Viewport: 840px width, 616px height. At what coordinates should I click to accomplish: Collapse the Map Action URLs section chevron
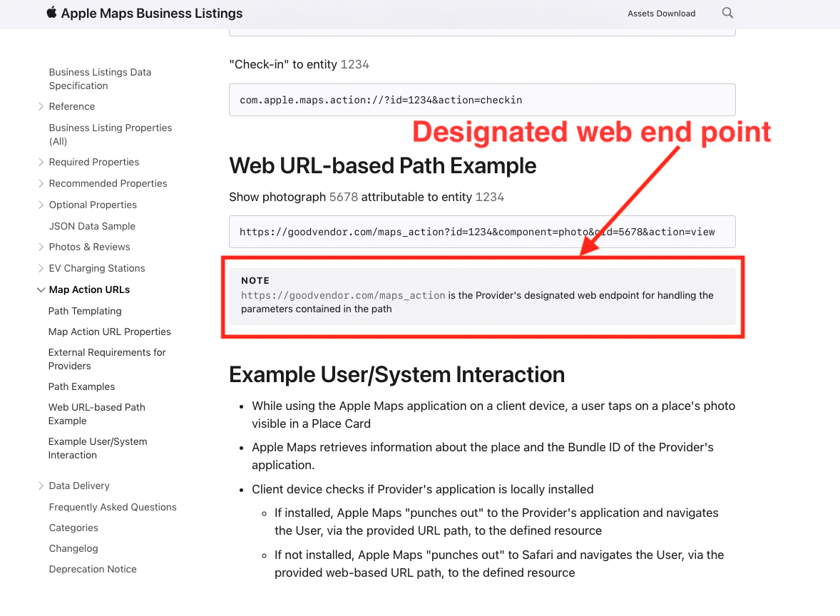(x=41, y=289)
